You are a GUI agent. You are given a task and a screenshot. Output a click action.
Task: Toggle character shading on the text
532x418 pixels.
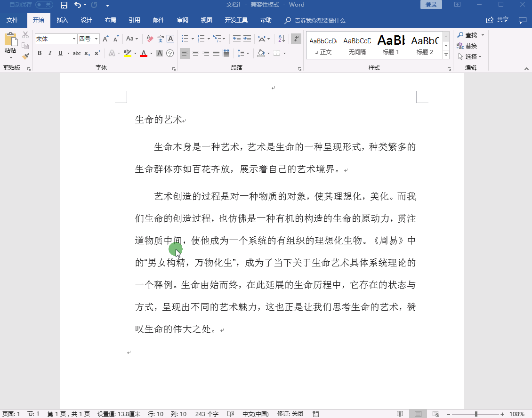point(160,53)
